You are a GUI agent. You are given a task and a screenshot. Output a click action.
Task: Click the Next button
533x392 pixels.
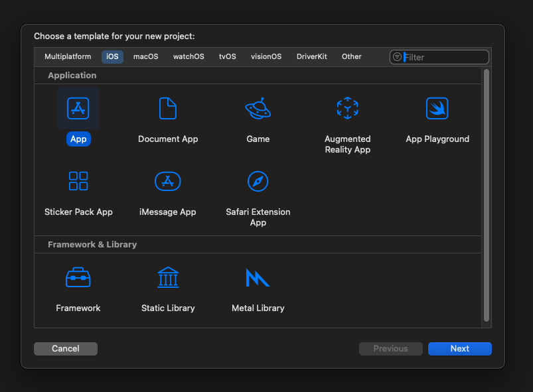pyautogui.click(x=459, y=349)
